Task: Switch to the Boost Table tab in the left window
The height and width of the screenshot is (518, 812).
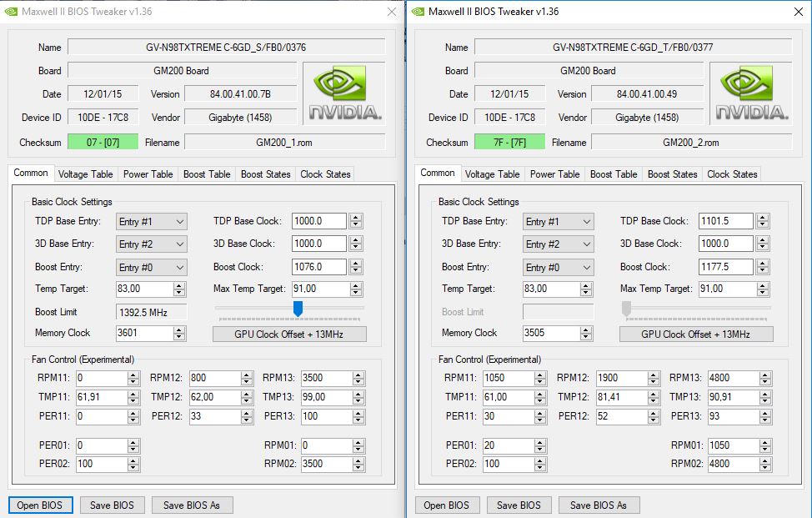Action: 207,174
